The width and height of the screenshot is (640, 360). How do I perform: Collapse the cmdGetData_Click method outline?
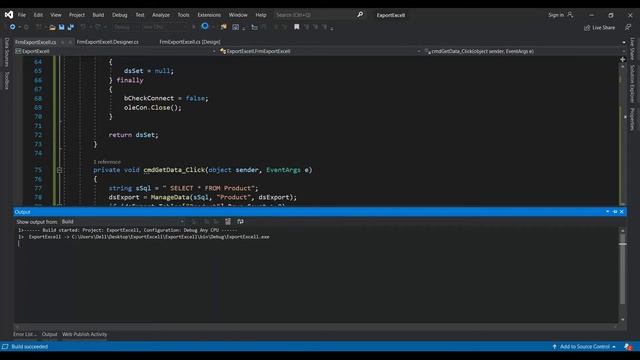(60, 170)
